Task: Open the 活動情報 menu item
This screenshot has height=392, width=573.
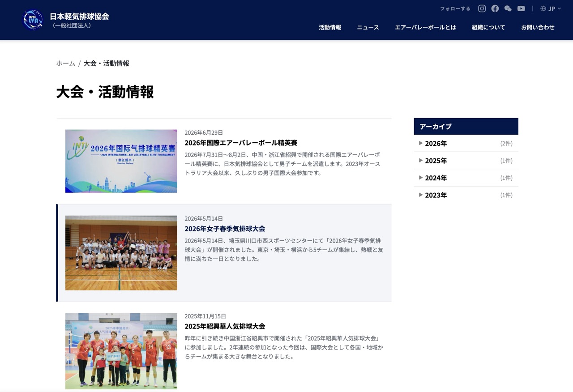Action: [330, 27]
